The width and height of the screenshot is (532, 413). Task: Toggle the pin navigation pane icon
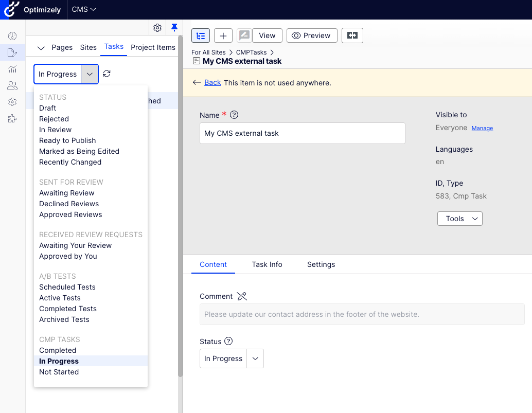tap(174, 28)
